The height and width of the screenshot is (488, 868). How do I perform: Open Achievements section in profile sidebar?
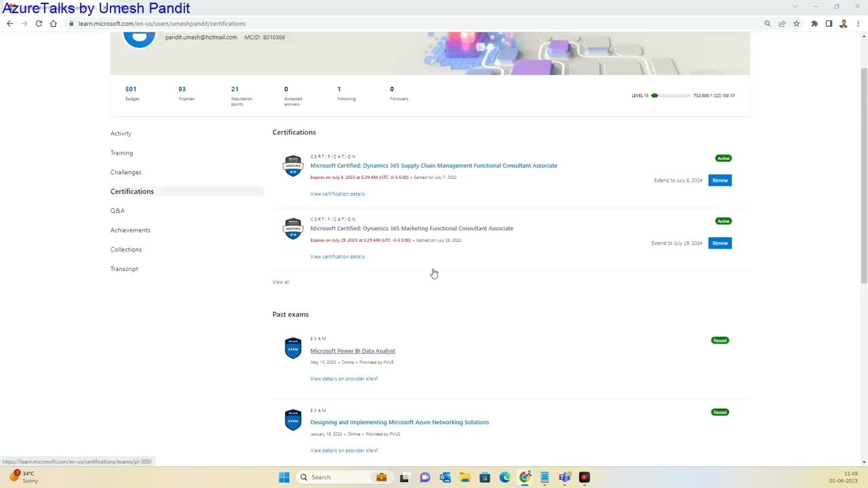pos(130,230)
